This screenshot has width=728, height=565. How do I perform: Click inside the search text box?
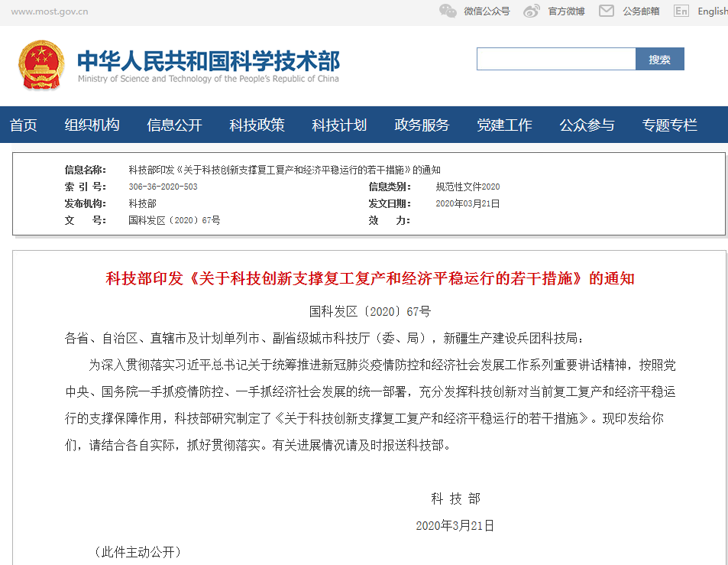coord(556,59)
